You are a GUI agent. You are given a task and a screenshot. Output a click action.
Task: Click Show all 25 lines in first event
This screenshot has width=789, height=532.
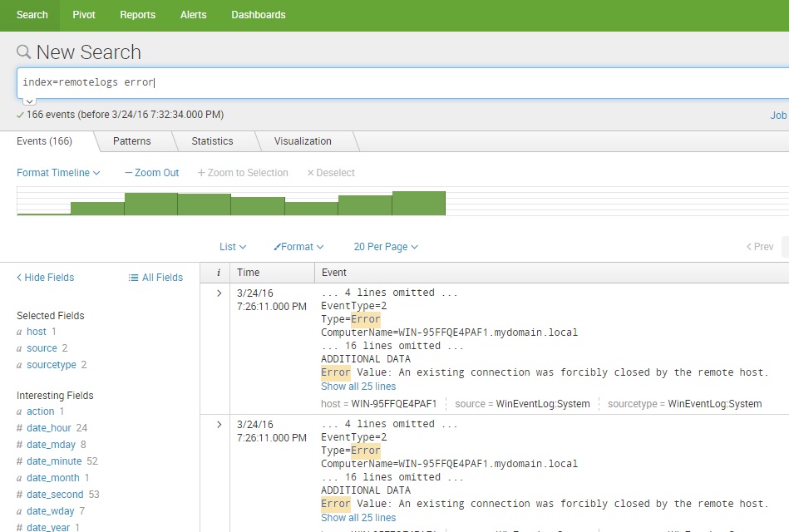[358, 387]
